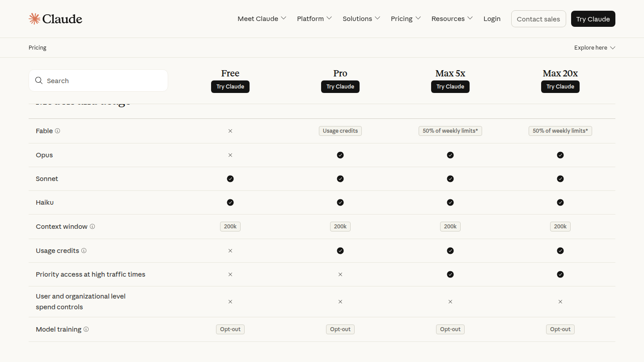Image resolution: width=644 pixels, height=362 pixels.
Task: Click the Haiku checkmark under Max 5x
Action: 450,202
